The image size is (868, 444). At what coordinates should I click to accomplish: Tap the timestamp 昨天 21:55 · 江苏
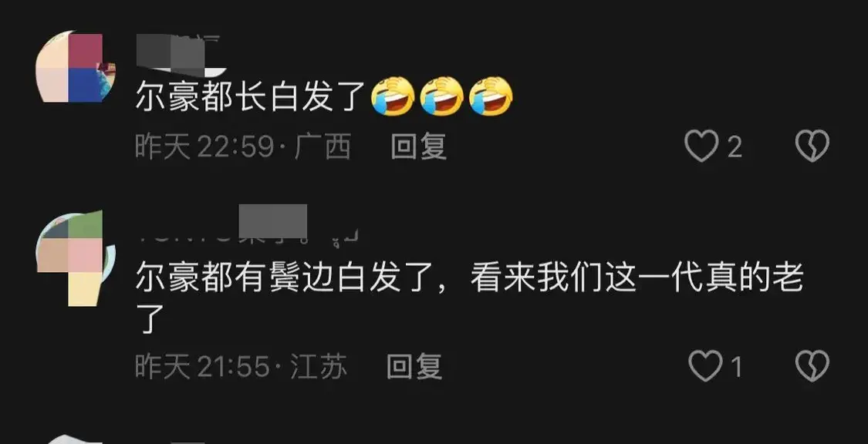(242, 366)
